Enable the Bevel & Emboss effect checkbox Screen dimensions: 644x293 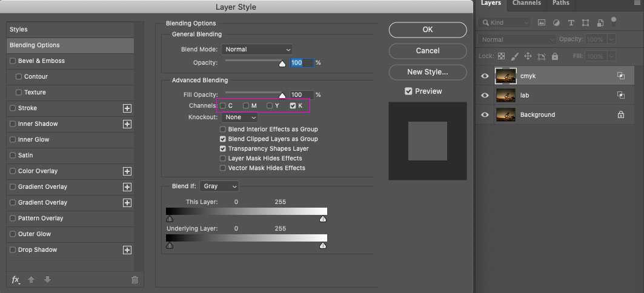(13, 61)
